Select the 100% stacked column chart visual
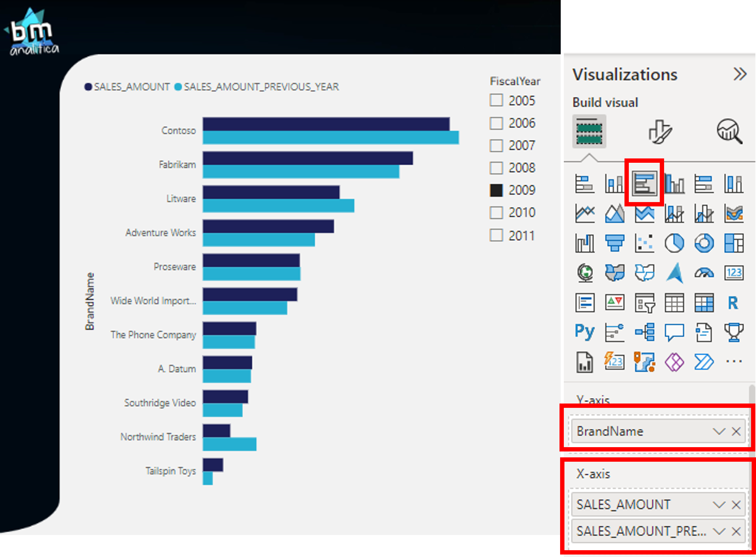 tap(734, 184)
